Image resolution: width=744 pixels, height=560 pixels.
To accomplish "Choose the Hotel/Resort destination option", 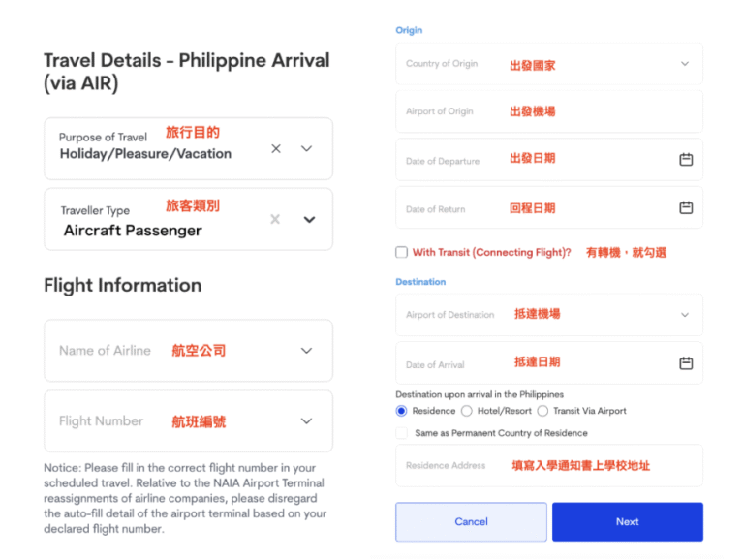I will pos(467,411).
